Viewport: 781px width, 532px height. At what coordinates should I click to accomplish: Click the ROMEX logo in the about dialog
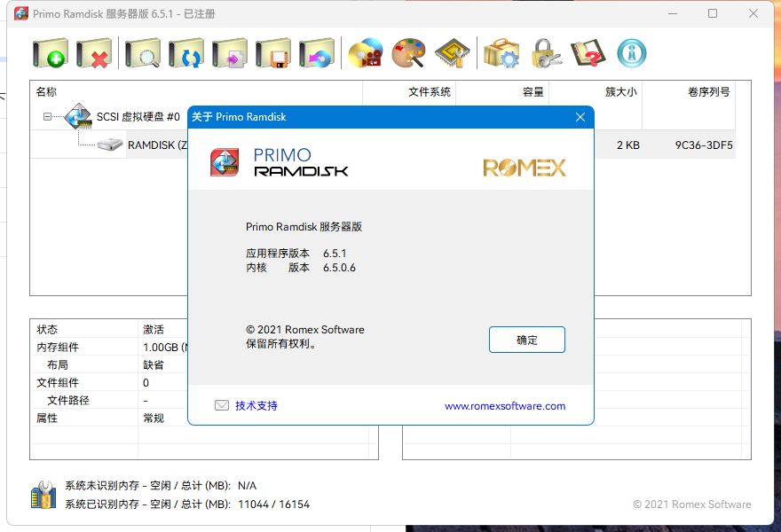click(x=525, y=168)
